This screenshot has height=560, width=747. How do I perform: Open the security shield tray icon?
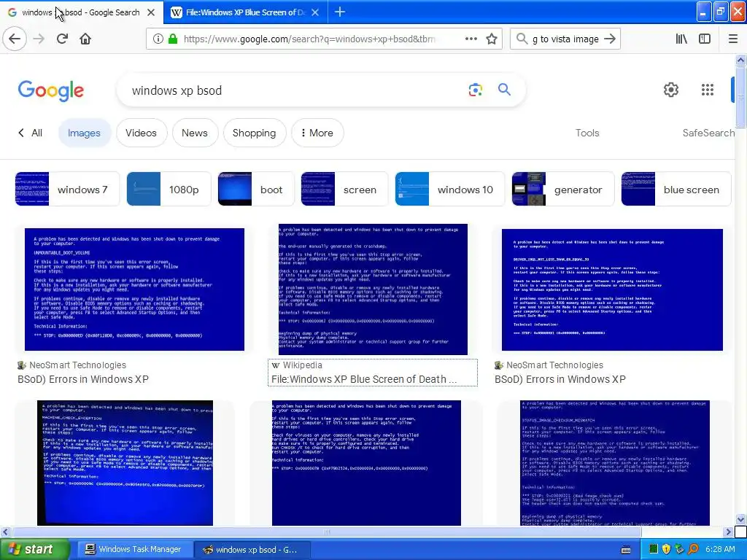(x=666, y=549)
